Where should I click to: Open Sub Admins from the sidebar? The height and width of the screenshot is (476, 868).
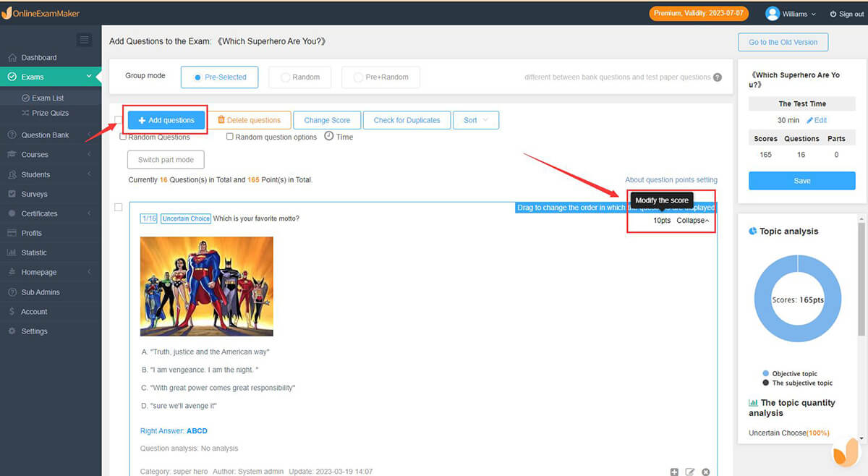pyautogui.click(x=41, y=292)
